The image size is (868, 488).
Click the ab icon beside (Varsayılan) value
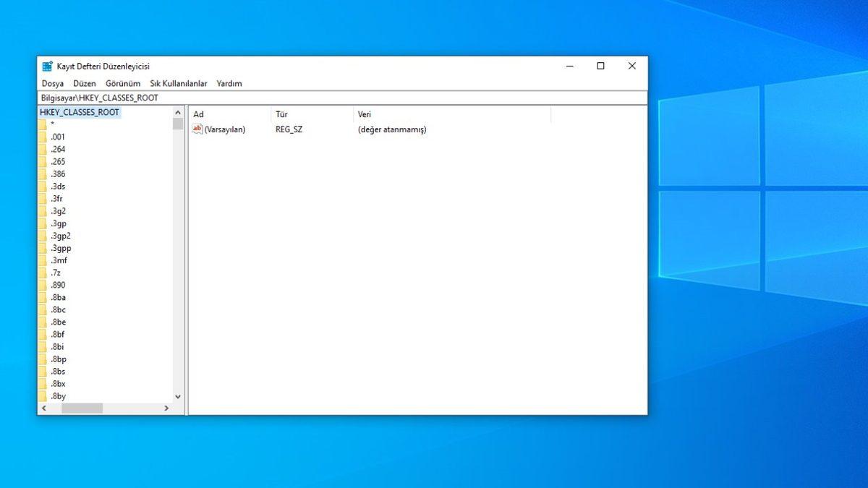197,129
